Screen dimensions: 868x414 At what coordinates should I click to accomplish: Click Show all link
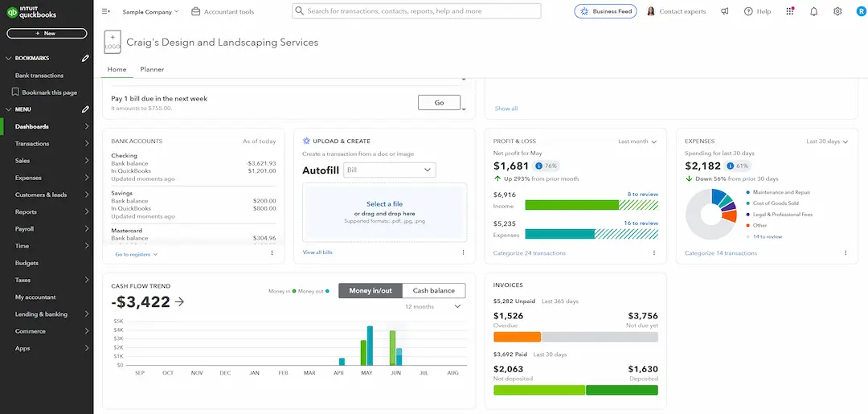506,109
